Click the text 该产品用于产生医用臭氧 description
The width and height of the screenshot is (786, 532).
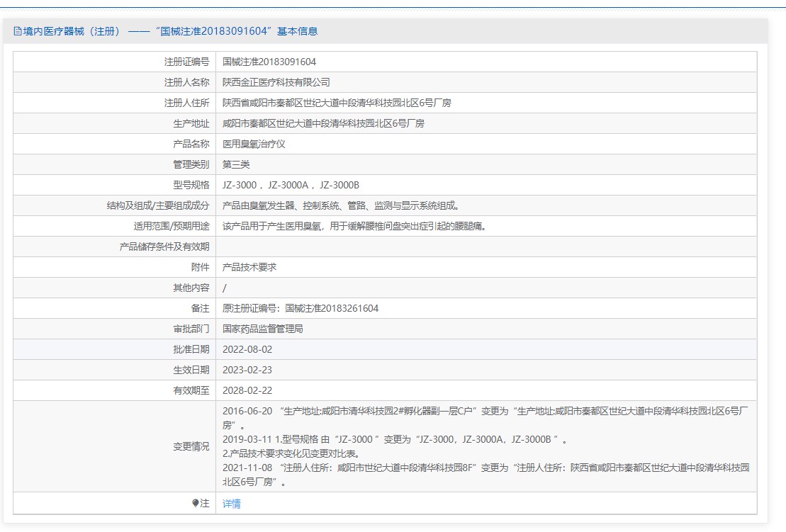[x=354, y=226]
